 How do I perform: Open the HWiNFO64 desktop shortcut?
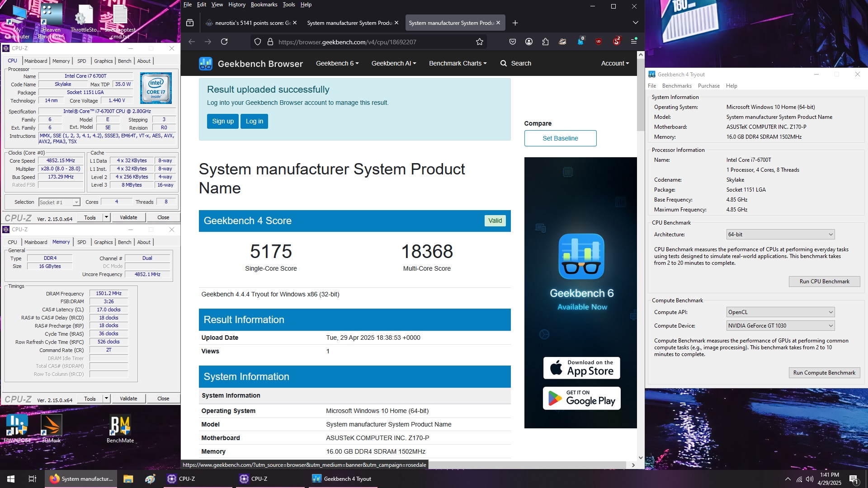17,428
